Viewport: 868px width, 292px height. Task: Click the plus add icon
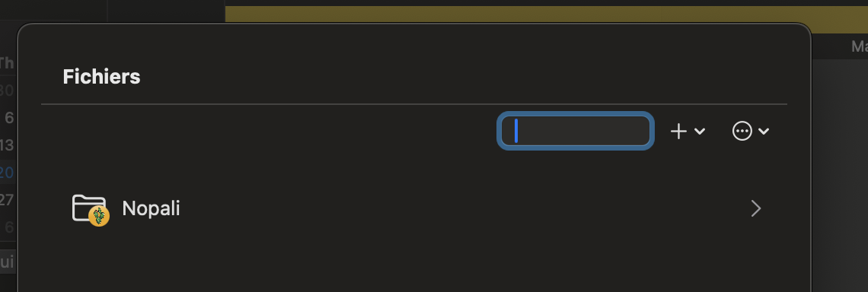click(x=678, y=131)
